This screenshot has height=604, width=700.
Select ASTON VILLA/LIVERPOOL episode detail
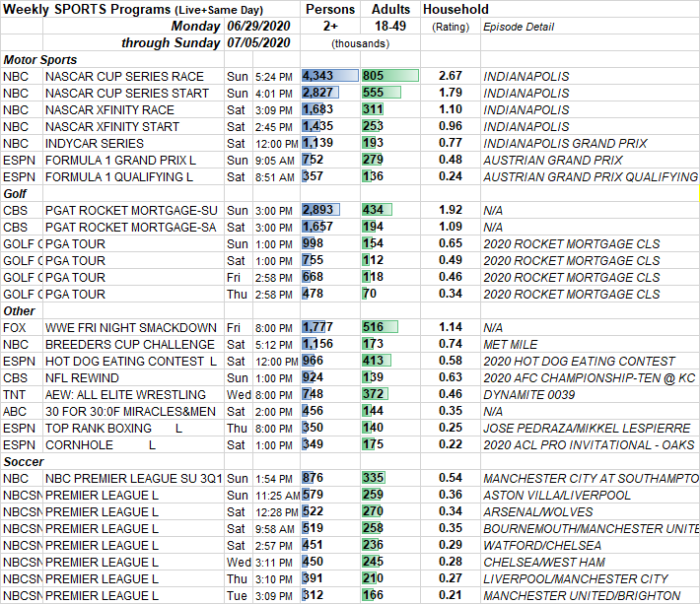tap(557, 496)
